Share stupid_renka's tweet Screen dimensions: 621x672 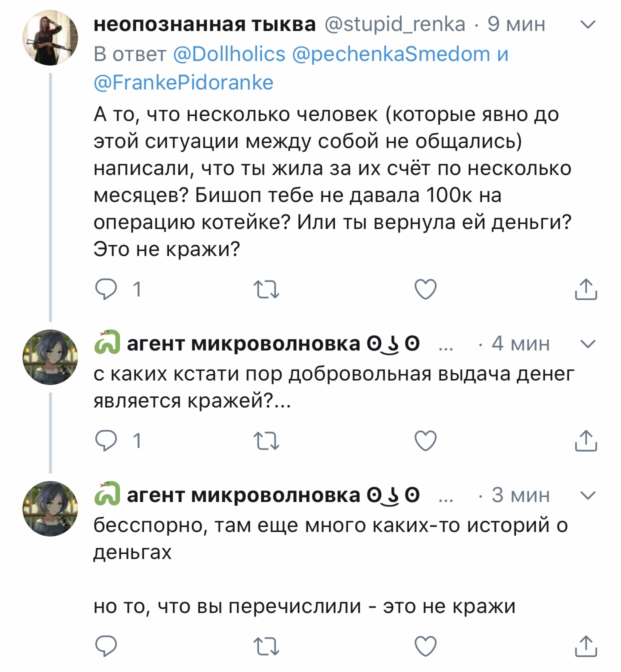click(x=585, y=289)
